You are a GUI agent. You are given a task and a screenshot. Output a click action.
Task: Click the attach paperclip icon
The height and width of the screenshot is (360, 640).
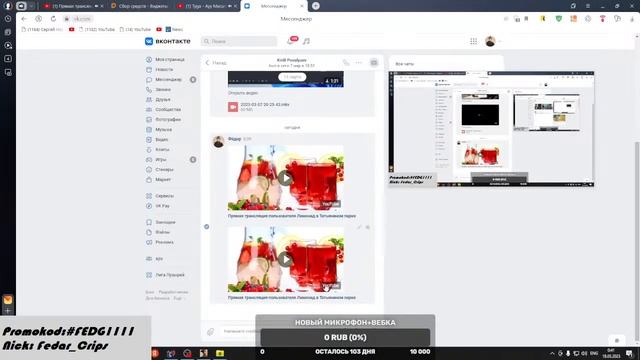point(210,332)
